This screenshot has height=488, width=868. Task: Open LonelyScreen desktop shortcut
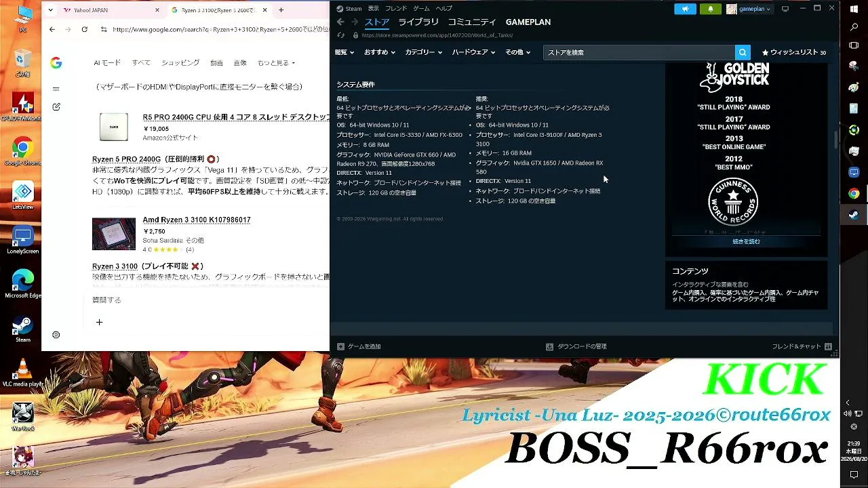pyautogui.click(x=23, y=240)
